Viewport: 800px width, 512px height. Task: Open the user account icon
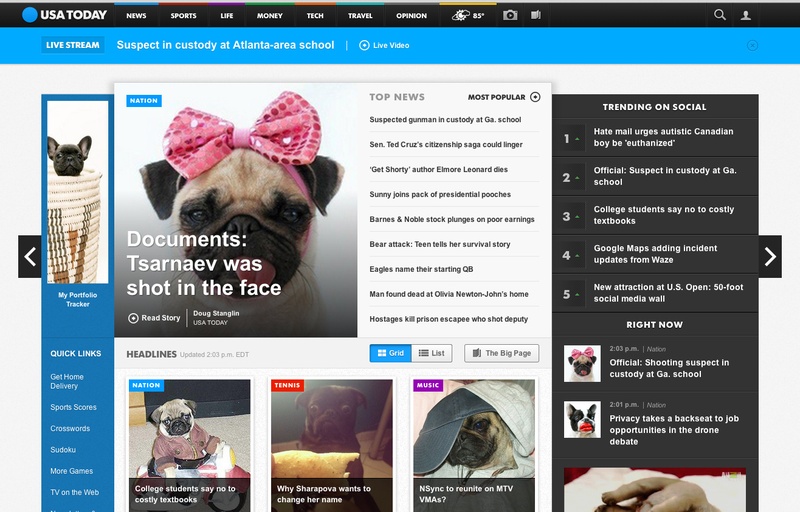[745, 15]
